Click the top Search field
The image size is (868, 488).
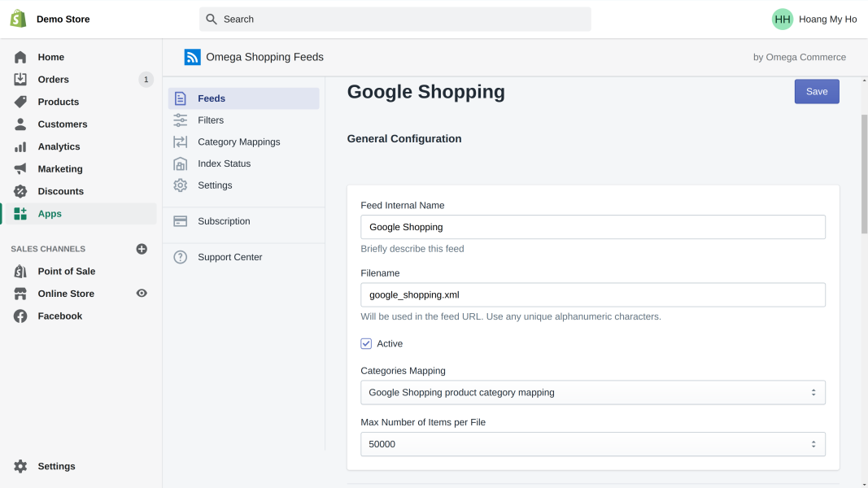tap(395, 20)
